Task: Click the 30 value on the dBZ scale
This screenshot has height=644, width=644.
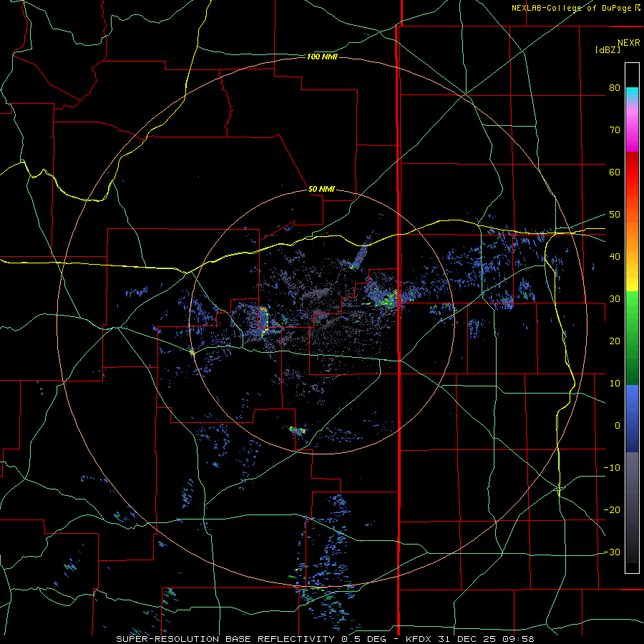Action: click(615, 298)
